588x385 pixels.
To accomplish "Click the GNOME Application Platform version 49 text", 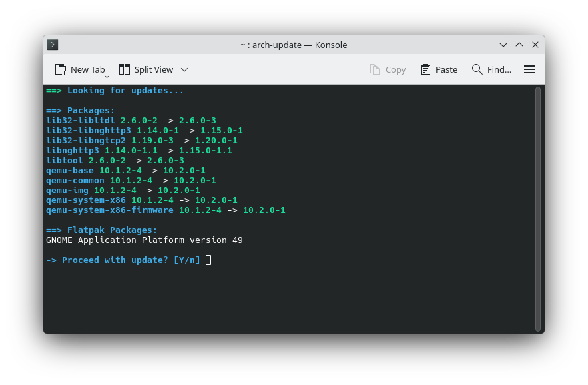I will pyautogui.click(x=144, y=240).
